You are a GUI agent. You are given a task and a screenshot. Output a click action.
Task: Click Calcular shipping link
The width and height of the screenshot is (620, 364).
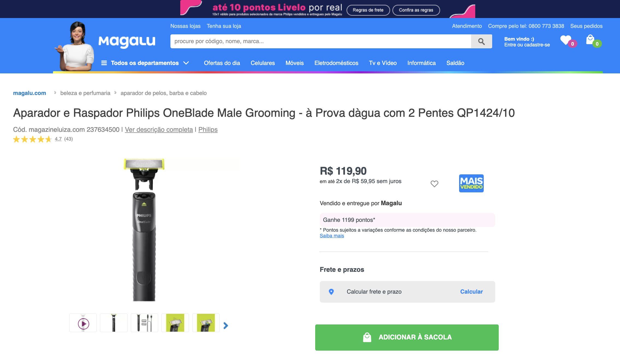coord(471,292)
